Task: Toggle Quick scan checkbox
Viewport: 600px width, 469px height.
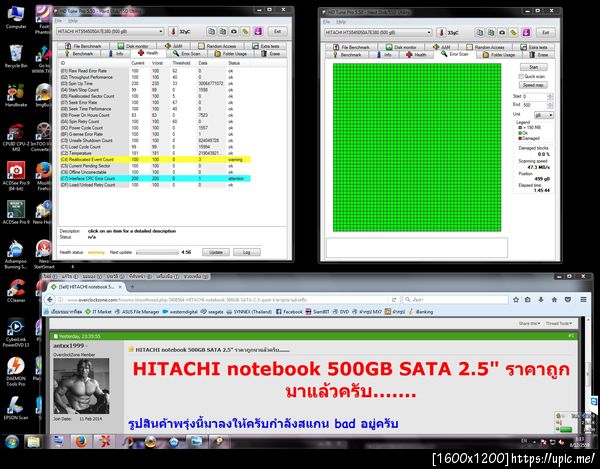Action: (x=521, y=77)
